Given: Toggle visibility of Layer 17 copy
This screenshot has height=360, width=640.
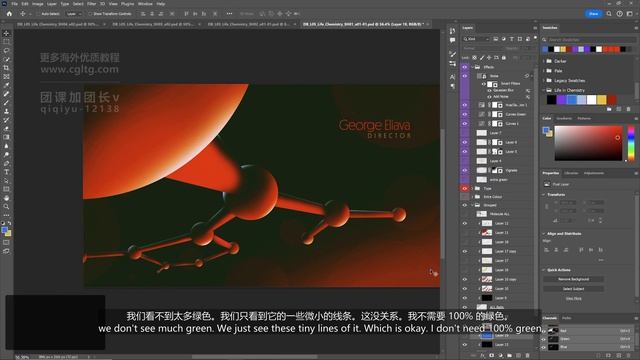Looking at the screenshot, I should [464, 251].
